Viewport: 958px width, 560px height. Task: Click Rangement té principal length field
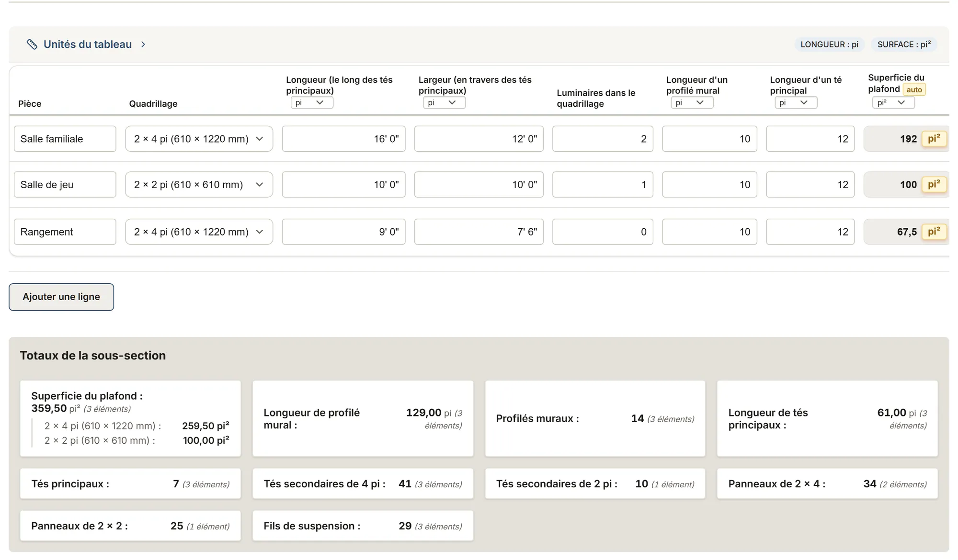(810, 232)
